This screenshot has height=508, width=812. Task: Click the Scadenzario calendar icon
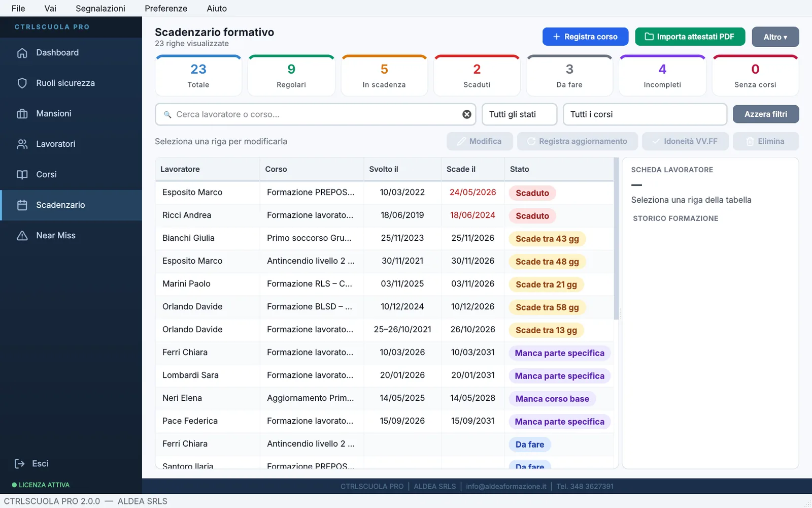[x=22, y=205]
